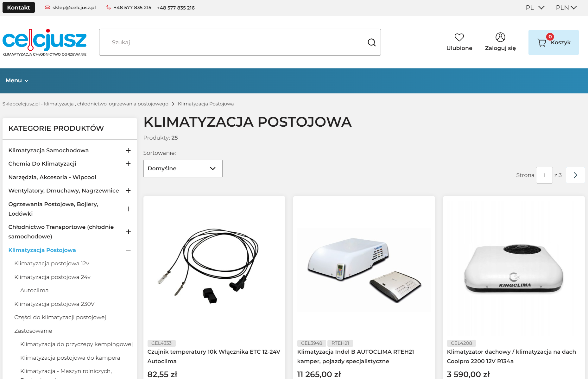Collapse the Klimatyzacja Postojowa category
The height and width of the screenshot is (379, 588).
click(128, 250)
